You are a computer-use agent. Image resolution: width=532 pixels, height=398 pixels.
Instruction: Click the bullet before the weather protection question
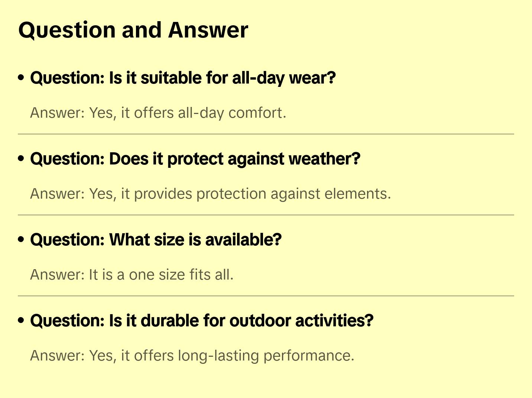(21, 159)
